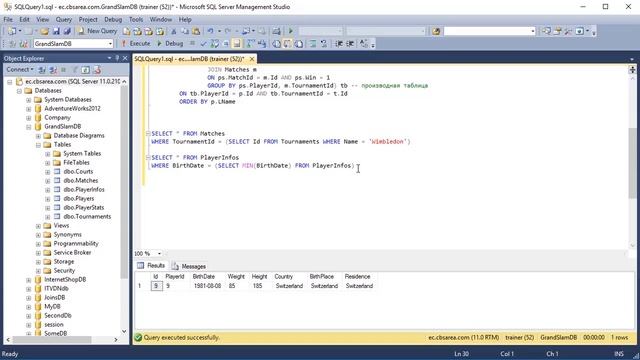The width and height of the screenshot is (640, 360).
Task: Select dbo.PlayerInfos table in tree
Action: (84, 189)
